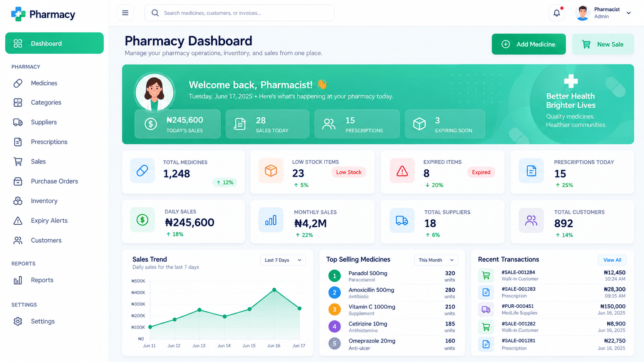Click the Pharmacist profile avatar in header

(583, 13)
